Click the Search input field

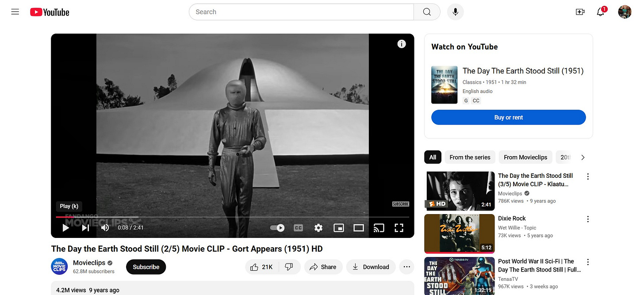click(x=301, y=12)
